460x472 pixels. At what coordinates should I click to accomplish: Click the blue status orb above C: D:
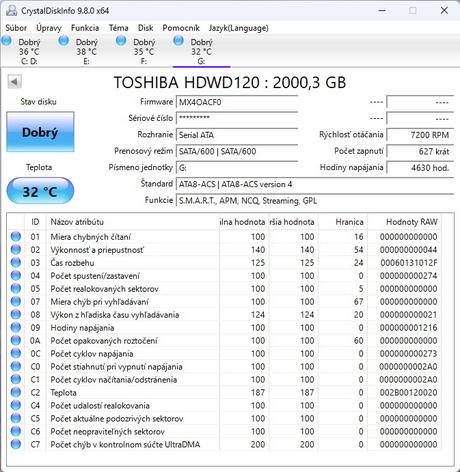[6, 41]
